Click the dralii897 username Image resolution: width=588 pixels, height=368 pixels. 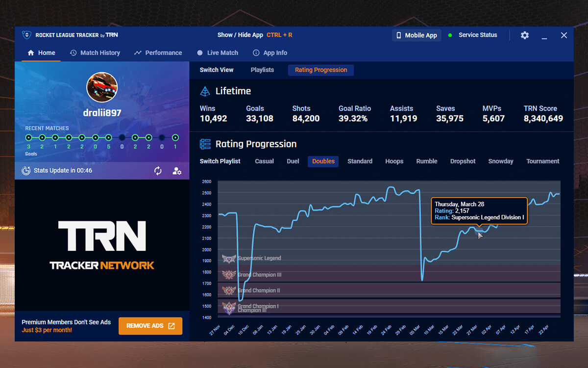(x=102, y=113)
